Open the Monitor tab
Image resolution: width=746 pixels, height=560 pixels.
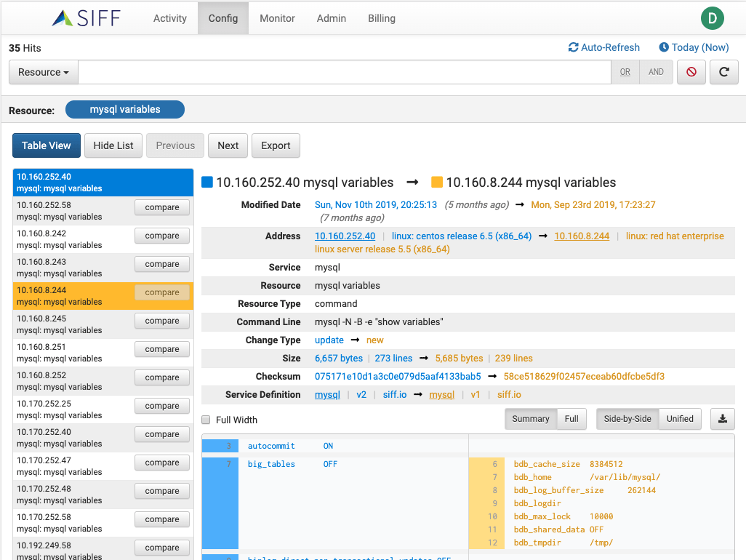(x=277, y=18)
